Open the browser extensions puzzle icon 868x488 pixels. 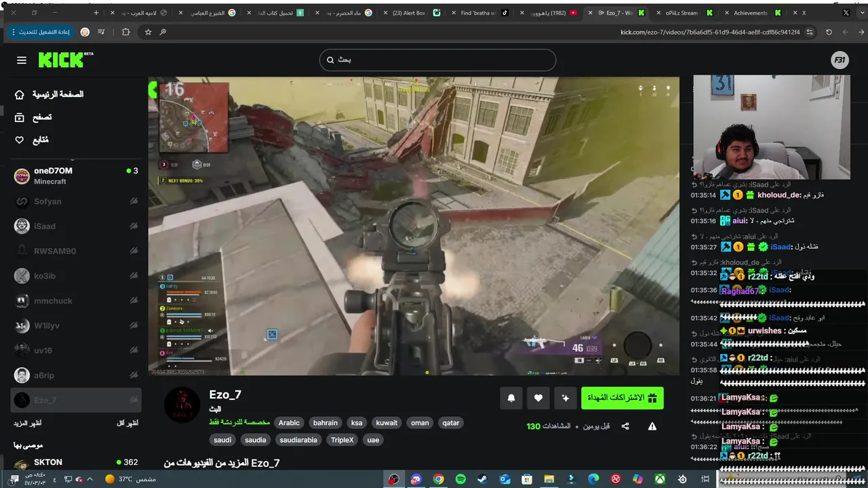pos(125,32)
